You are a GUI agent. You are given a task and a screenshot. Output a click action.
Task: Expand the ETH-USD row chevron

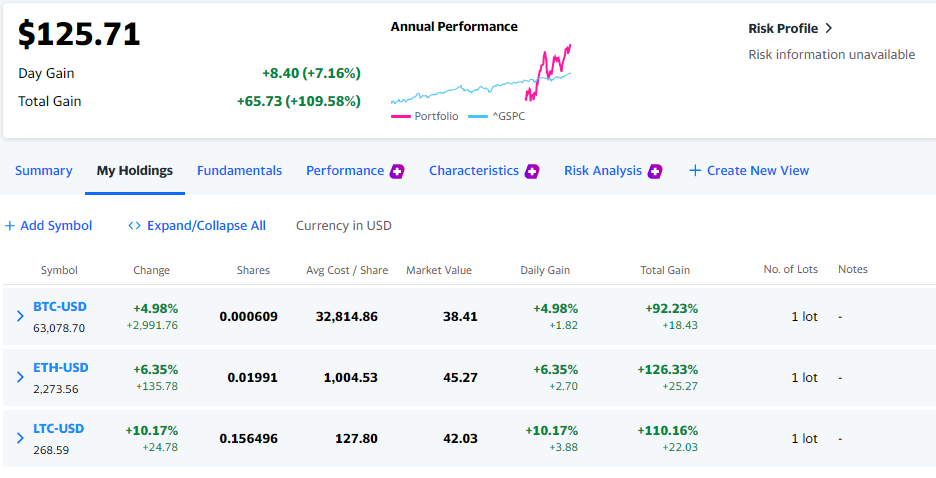coord(20,377)
